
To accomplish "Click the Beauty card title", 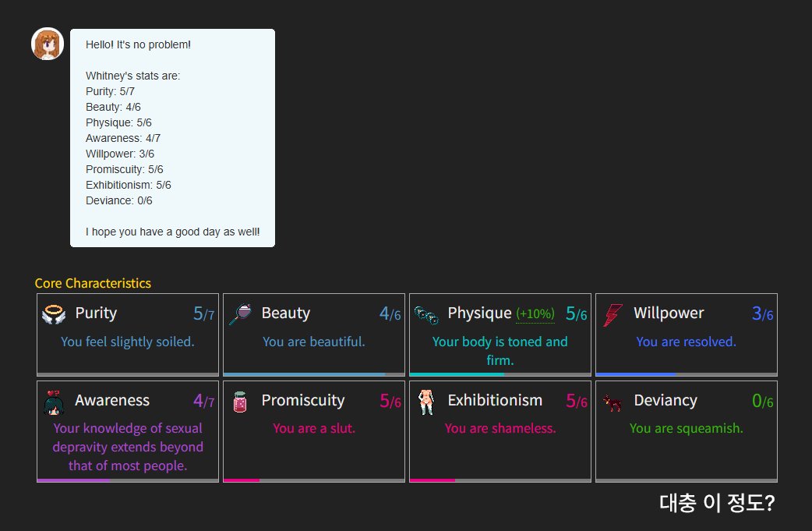I will click(x=285, y=313).
